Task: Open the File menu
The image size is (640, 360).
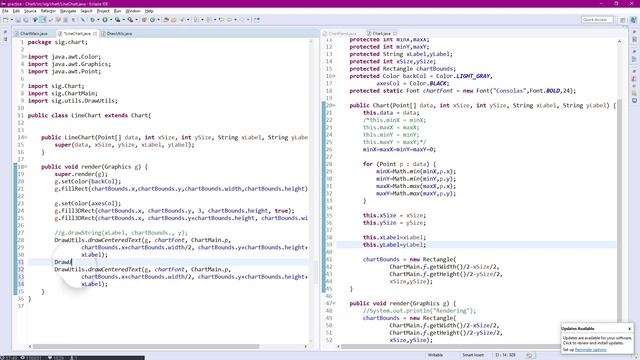Action: point(5,11)
